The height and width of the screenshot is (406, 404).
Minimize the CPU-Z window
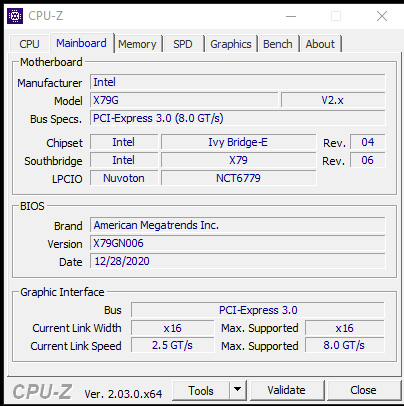(x=291, y=16)
